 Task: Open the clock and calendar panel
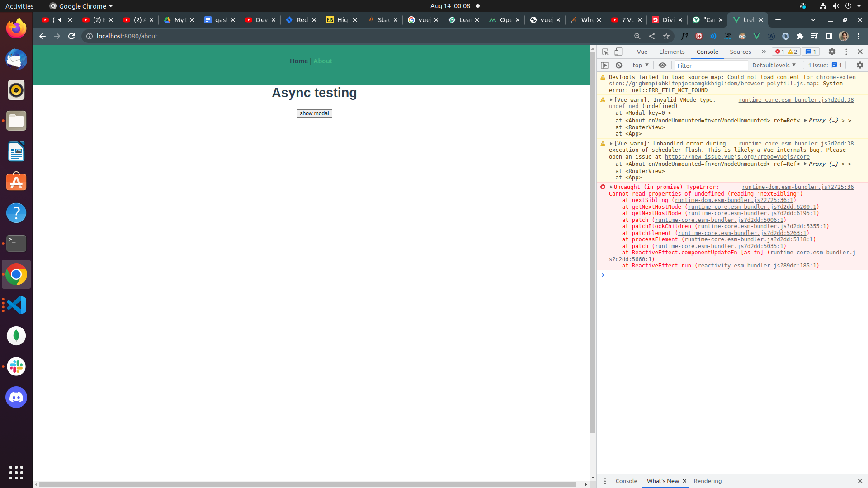pyautogui.click(x=450, y=6)
